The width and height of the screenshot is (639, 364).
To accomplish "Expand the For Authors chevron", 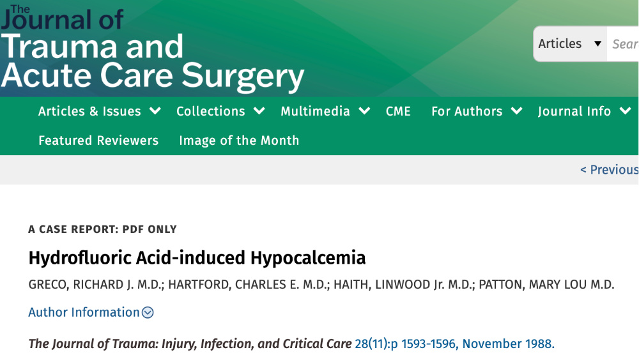I will (x=516, y=111).
